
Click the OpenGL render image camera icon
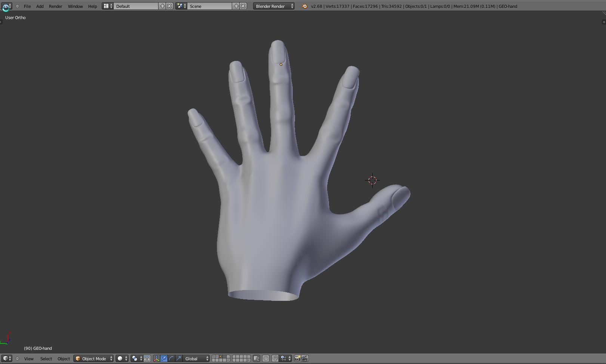click(x=297, y=359)
